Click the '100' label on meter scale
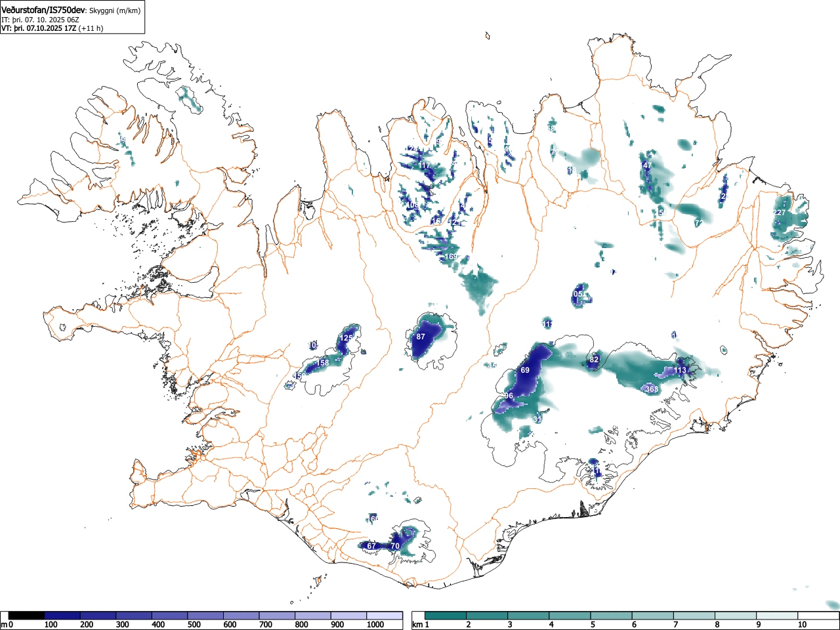The width and height of the screenshot is (840, 630). pyautogui.click(x=51, y=625)
